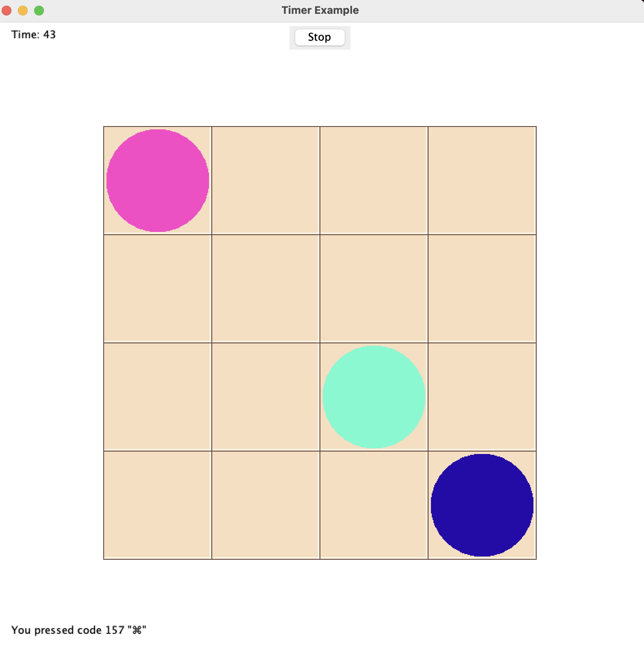The width and height of the screenshot is (644, 646).
Task: Click the "You pressed code 157" status text
Action: (78, 630)
